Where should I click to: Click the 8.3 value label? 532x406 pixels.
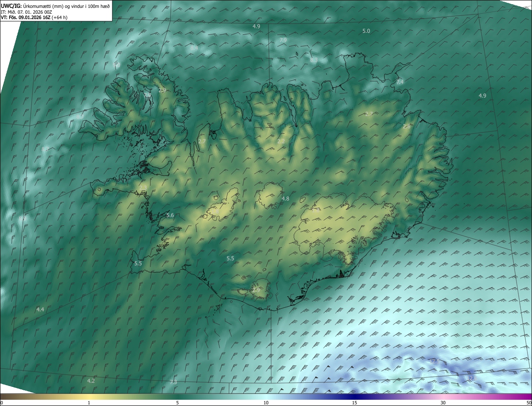pos(314,60)
